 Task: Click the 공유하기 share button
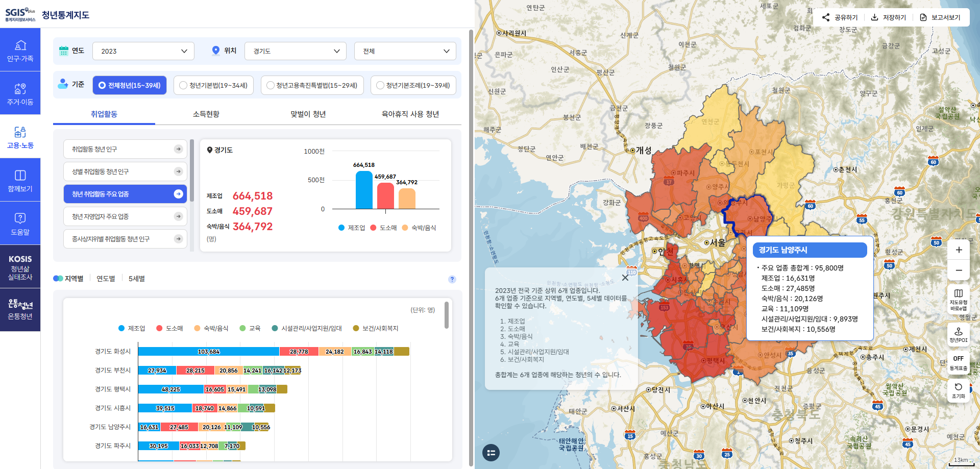coord(840,17)
